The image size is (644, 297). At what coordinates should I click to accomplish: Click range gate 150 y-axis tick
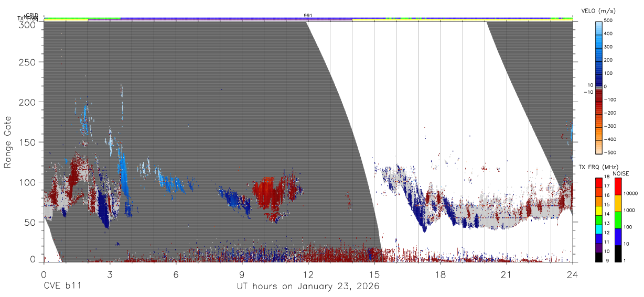click(x=26, y=142)
